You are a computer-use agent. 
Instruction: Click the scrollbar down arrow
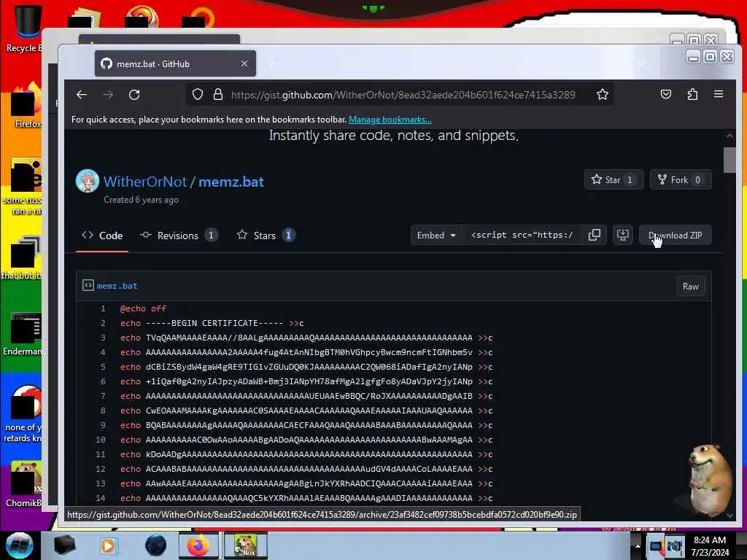point(729,516)
